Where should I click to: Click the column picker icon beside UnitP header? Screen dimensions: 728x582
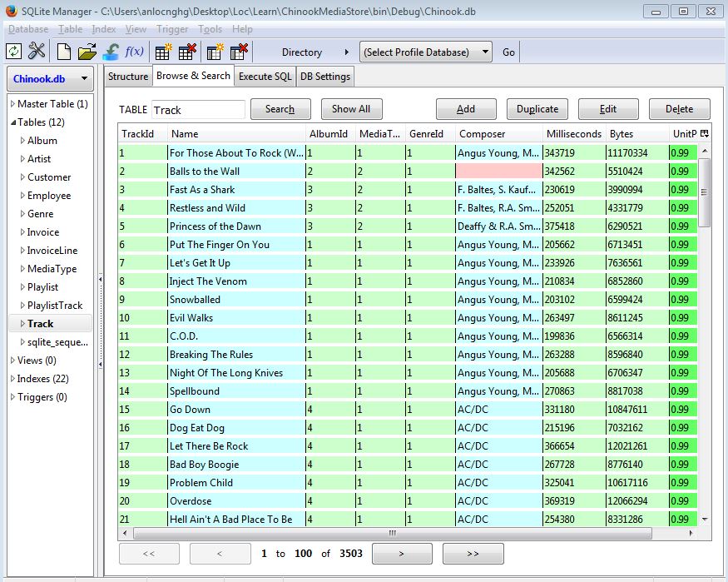705,134
